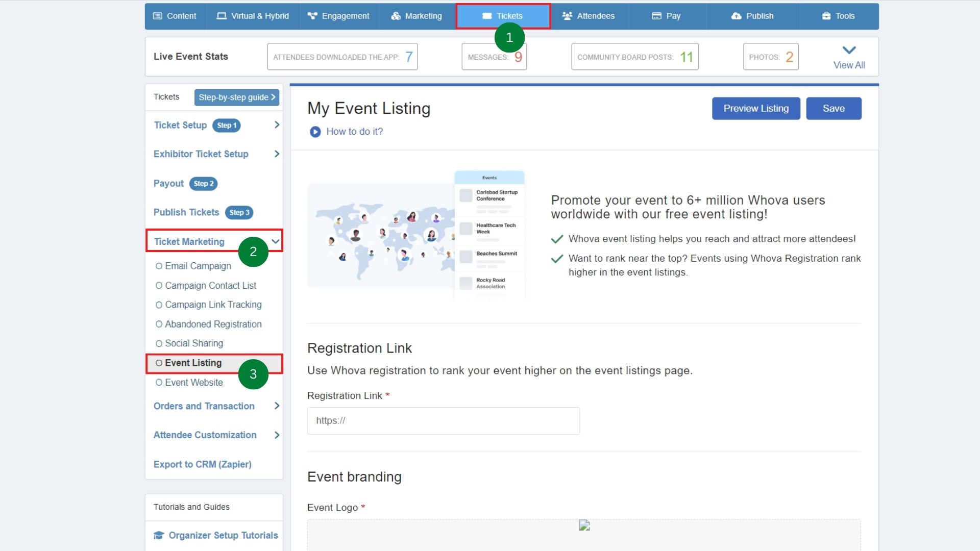The width and height of the screenshot is (980, 551).
Task: Click the Tools briefcase icon
Action: [x=825, y=16]
